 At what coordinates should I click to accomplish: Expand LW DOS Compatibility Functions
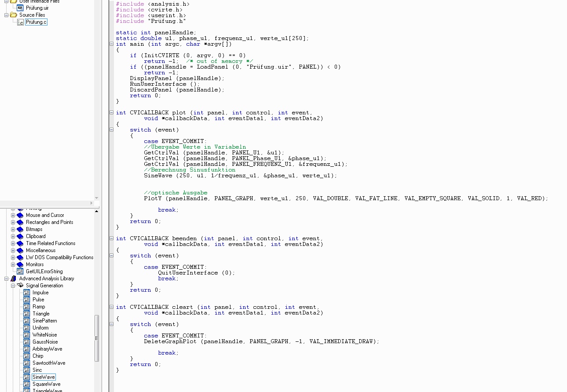(x=13, y=257)
